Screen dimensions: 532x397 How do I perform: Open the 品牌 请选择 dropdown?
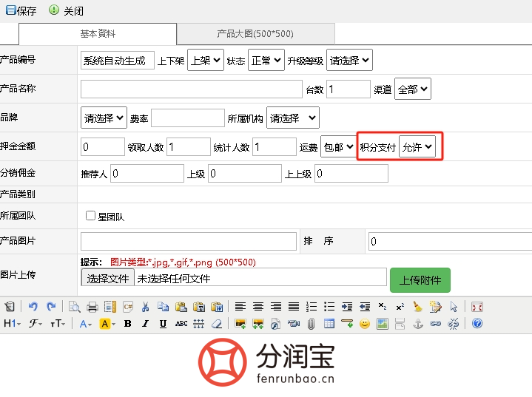tap(104, 118)
